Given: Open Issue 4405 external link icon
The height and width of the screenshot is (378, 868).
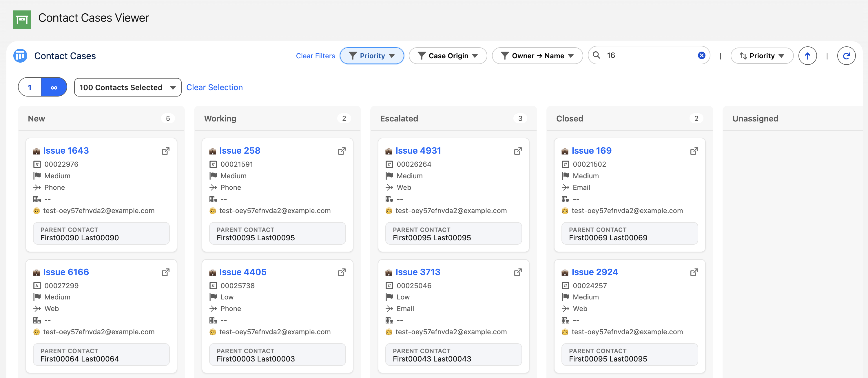Looking at the screenshot, I should click(342, 272).
